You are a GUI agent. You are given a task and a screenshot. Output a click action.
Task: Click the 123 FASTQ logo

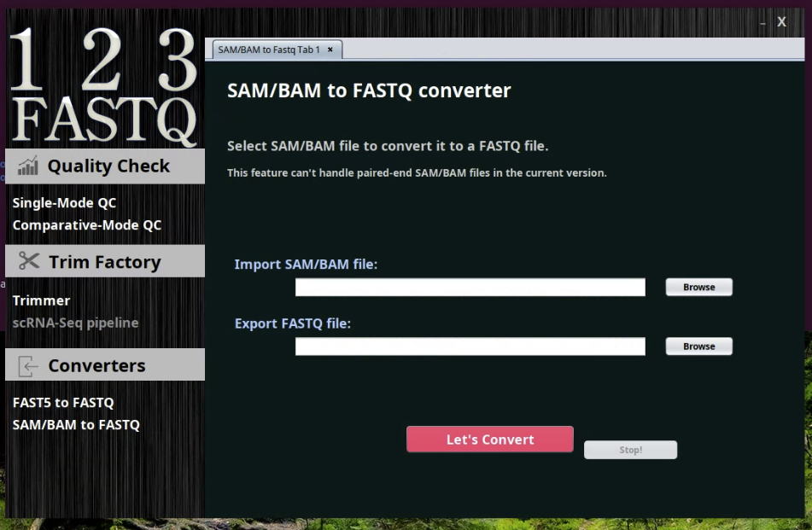[x=102, y=81]
